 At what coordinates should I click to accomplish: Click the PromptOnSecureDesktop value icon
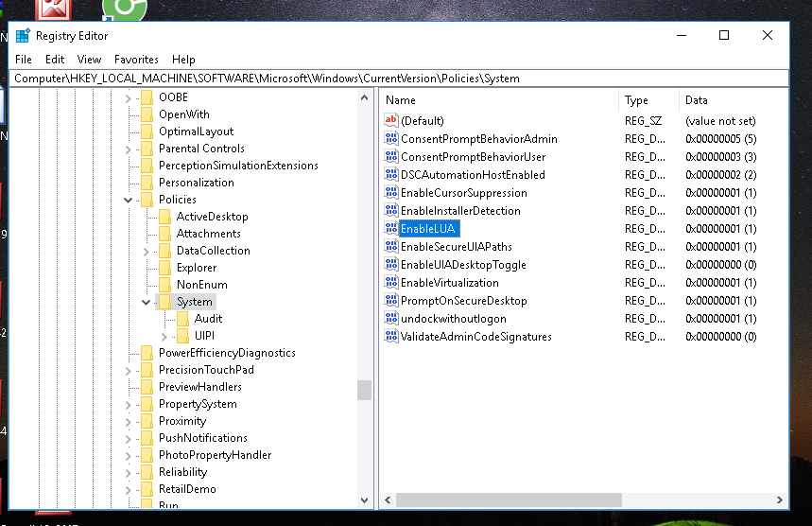391,300
